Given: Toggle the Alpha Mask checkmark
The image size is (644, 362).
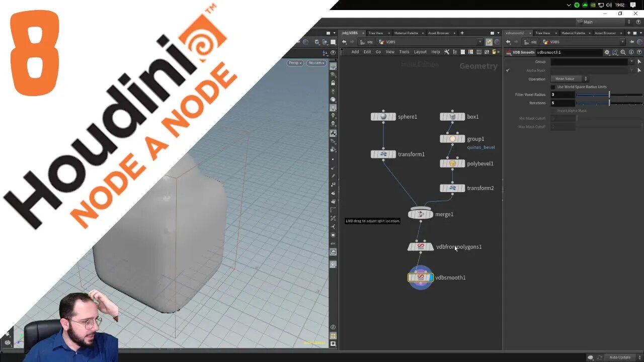Looking at the screenshot, I should [508, 70].
